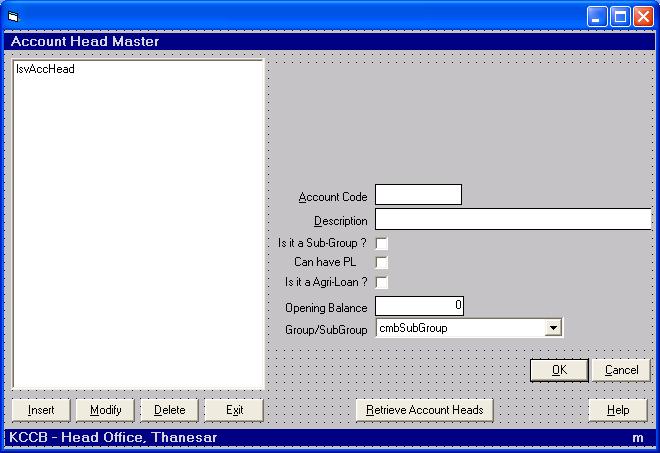Viewport: 660px width, 453px height.
Task: Minimize the window
Action: click(x=597, y=16)
